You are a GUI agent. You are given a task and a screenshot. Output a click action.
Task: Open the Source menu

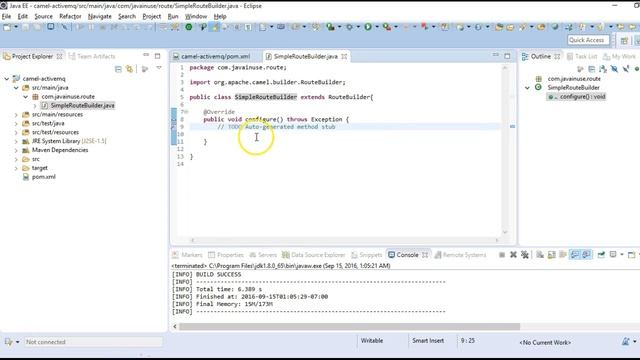43,16
